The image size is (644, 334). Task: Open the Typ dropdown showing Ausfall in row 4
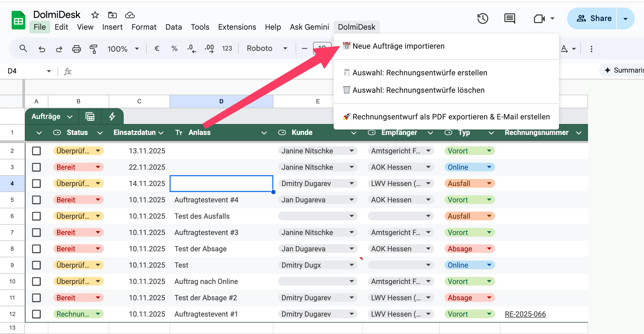489,184
